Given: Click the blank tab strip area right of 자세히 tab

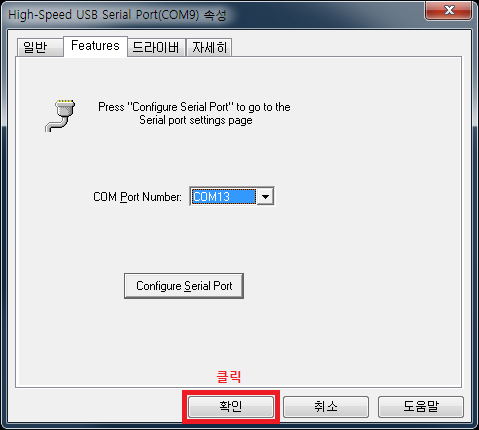Looking at the screenshot, I should coord(347,47).
